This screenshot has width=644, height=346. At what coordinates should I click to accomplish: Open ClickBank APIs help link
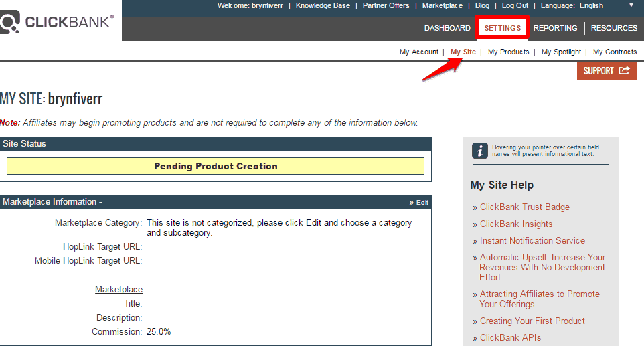[510, 338]
